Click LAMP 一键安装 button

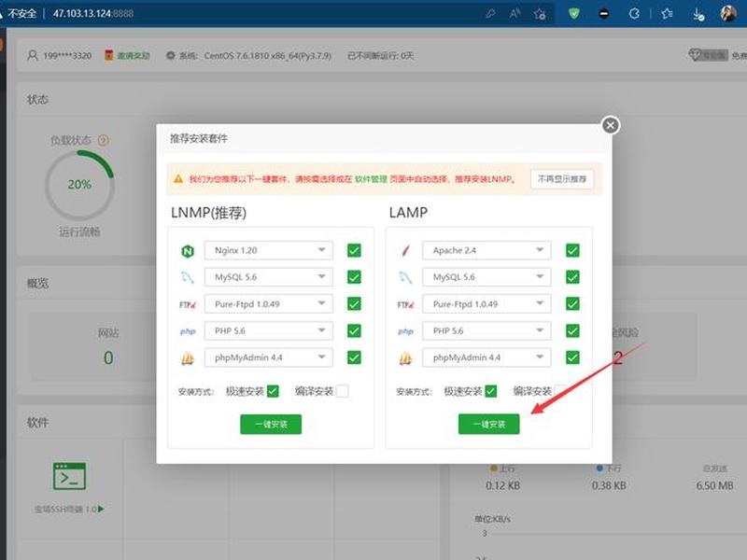pos(488,425)
